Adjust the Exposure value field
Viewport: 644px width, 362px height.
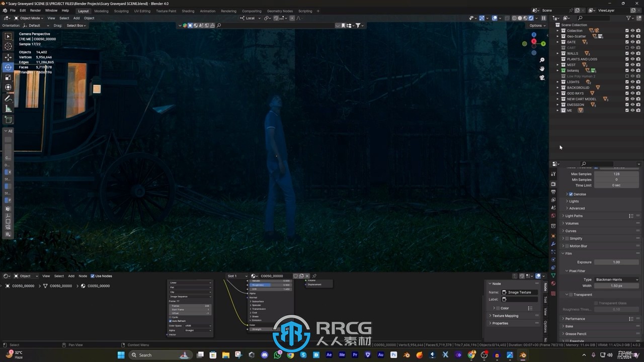tap(616, 262)
